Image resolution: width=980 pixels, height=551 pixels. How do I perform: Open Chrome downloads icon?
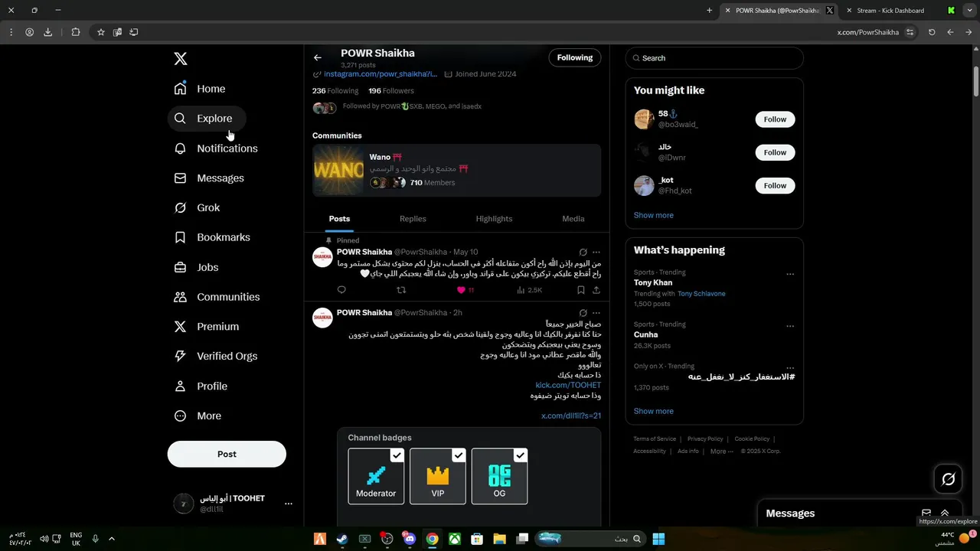click(48, 32)
